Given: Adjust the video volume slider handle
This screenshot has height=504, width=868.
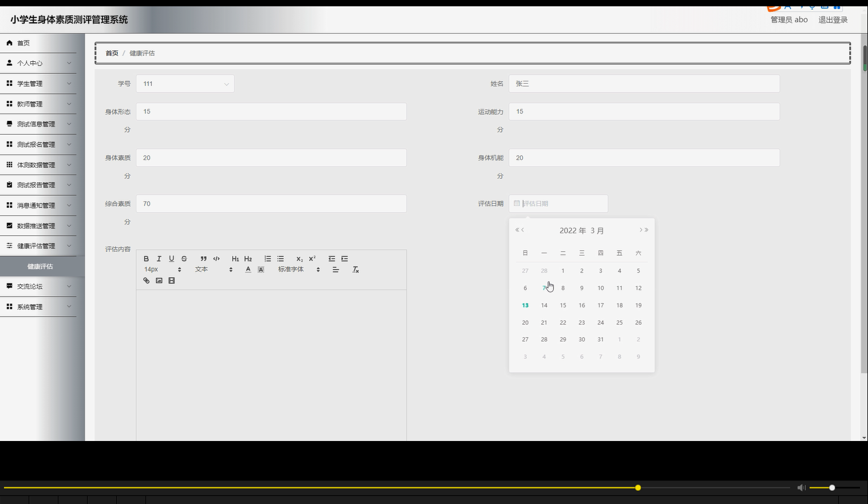Looking at the screenshot, I should (x=832, y=488).
